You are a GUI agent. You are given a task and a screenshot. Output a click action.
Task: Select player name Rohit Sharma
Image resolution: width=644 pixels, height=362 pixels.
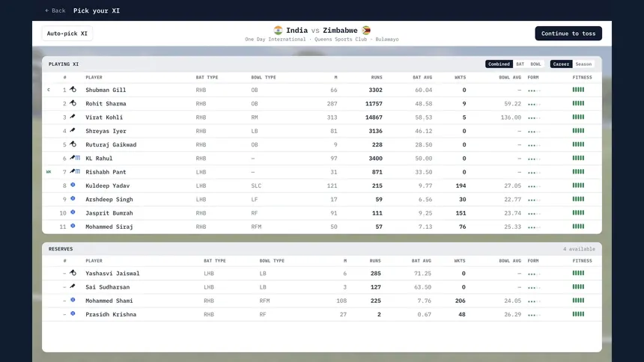point(106,103)
